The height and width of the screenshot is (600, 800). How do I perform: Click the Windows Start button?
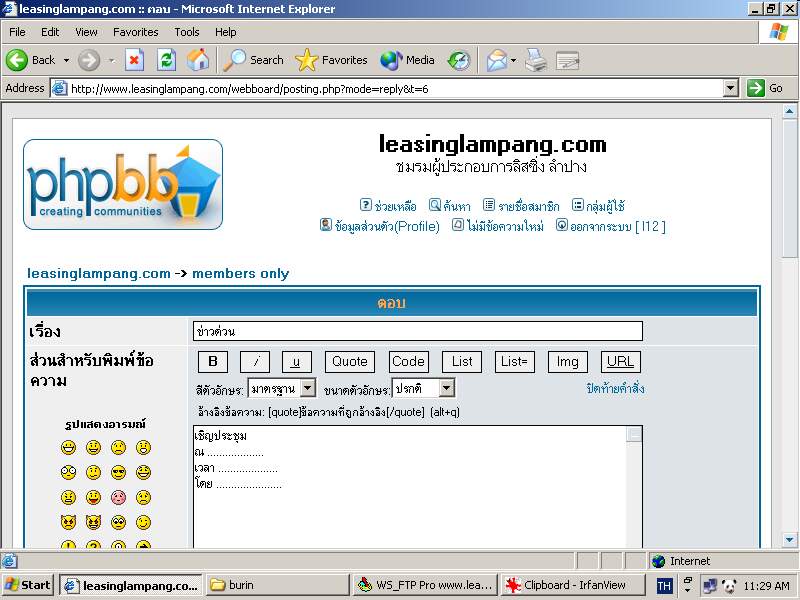(x=28, y=585)
